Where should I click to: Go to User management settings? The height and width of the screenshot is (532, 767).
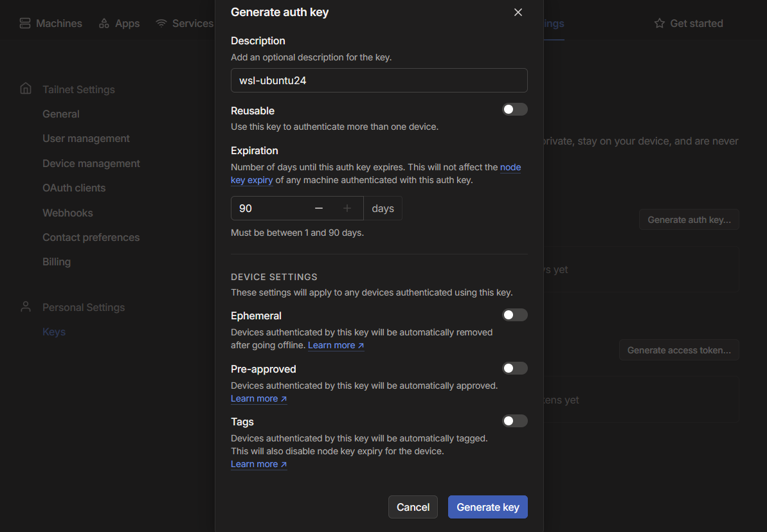tap(86, 138)
